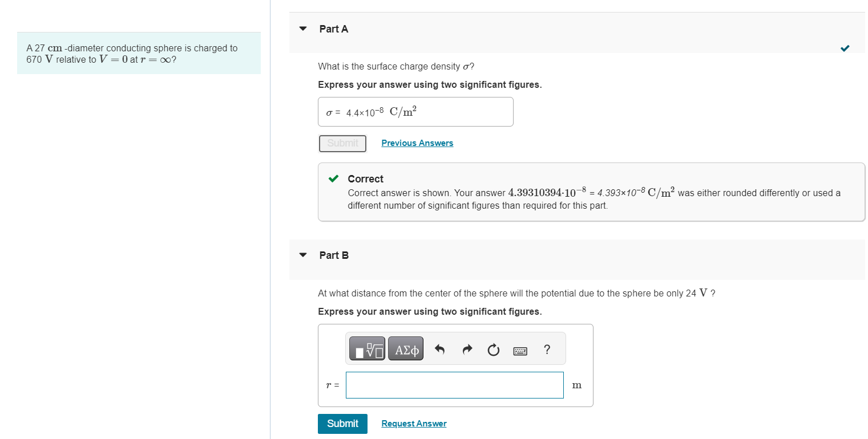Open the Greek symbols ΑΣΦ palette
This screenshot has width=868, height=439.
click(406, 349)
